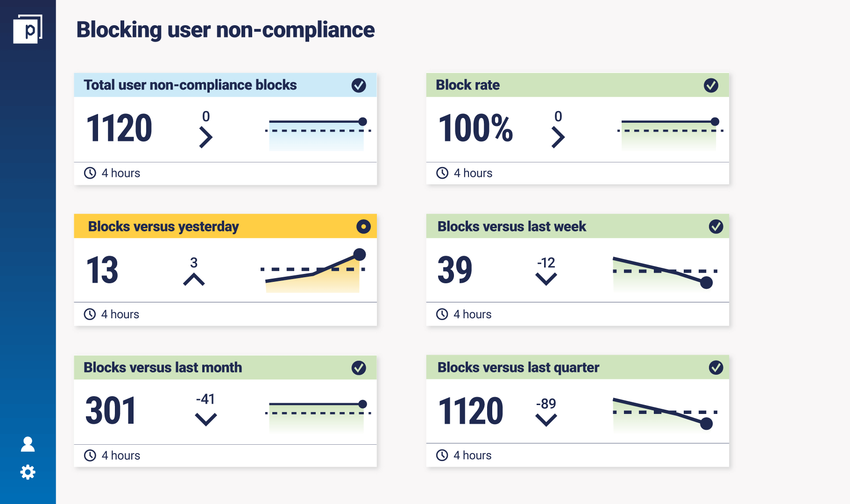Screen dimensions: 850x504
Task: Select warning indicator on Blocks versus yesterday
Action: click(x=363, y=226)
